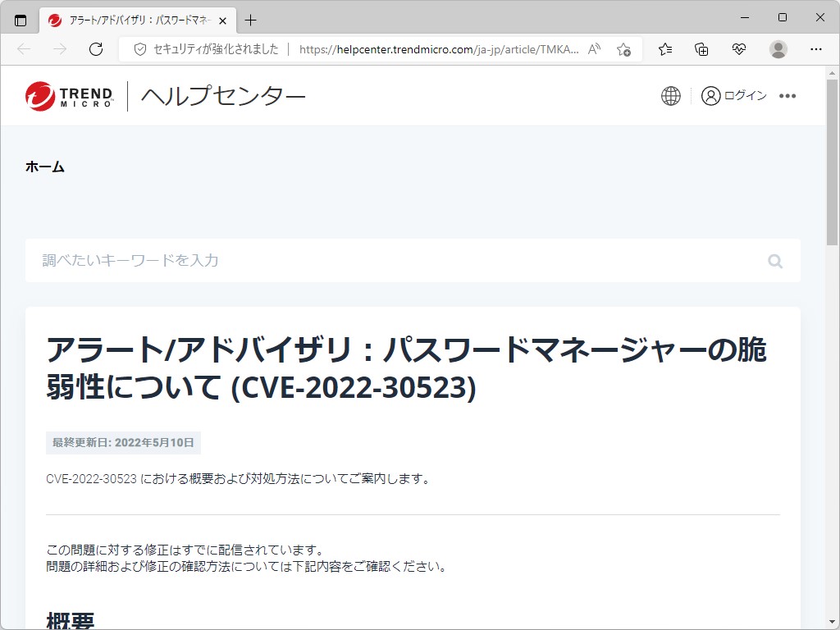Screen dimensions: 840x630
Task: Open Browser essentials heart icon
Action: point(739,49)
